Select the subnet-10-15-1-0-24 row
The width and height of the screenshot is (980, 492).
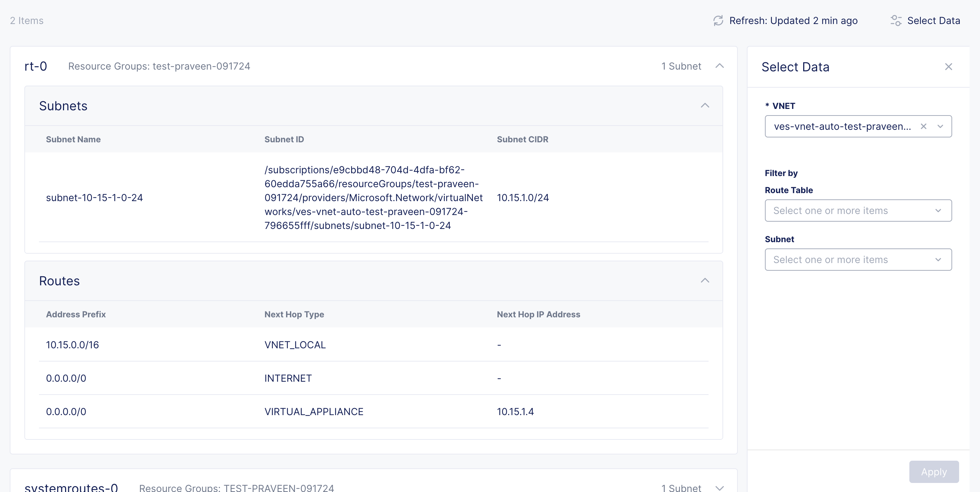[x=94, y=198]
